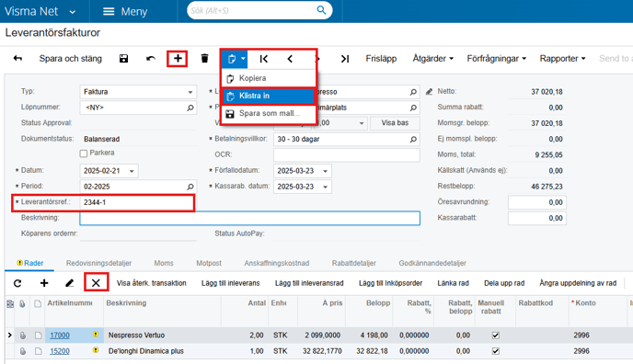Edit the selected row with the pencil icon

pyautogui.click(x=69, y=283)
